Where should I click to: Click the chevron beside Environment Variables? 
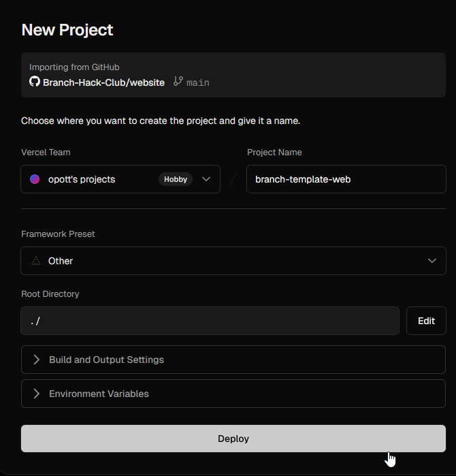(x=36, y=394)
